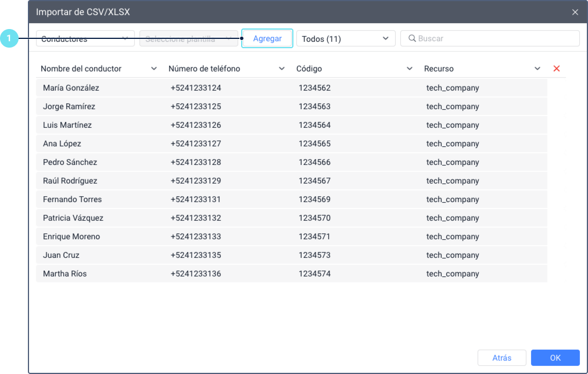588x374 pixels.
Task: Click the numbered callout marker 1
Action: pyautogui.click(x=9, y=39)
